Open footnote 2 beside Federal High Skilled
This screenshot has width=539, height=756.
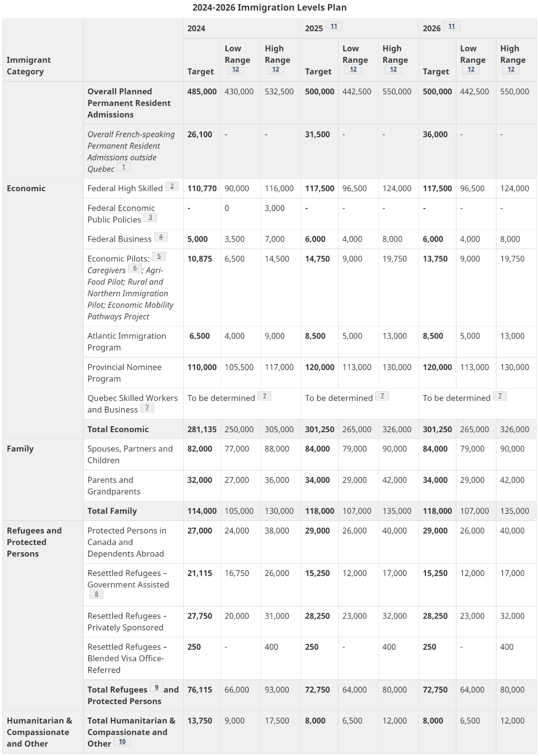(x=172, y=186)
